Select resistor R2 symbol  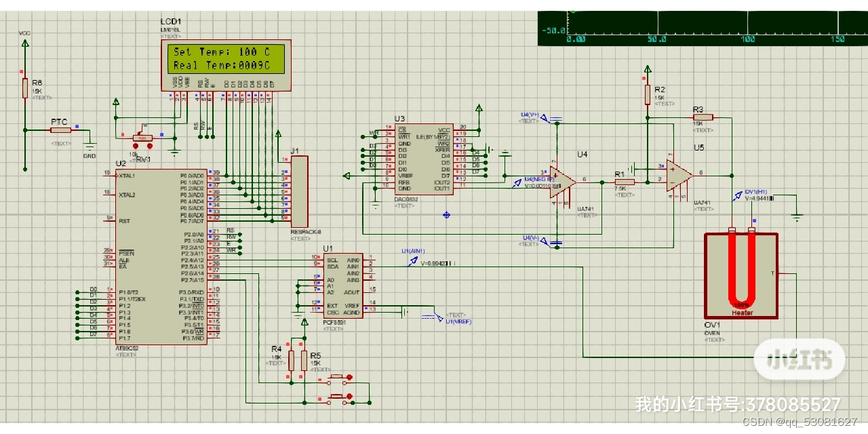click(648, 95)
